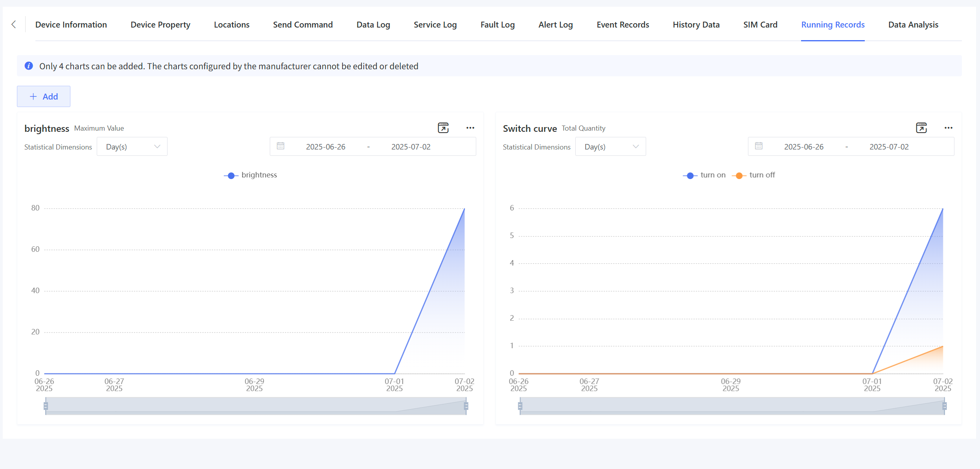Open the Fault Log tab

click(497, 25)
